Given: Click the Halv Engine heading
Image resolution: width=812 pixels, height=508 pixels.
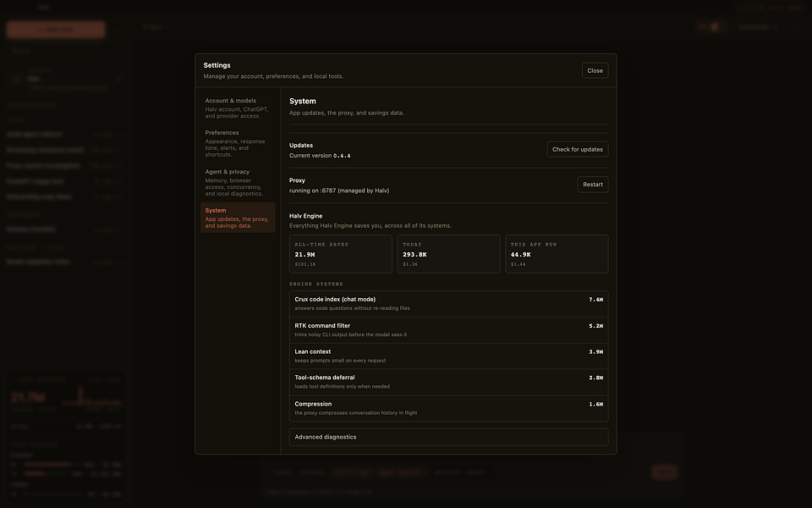Looking at the screenshot, I should tap(305, 216).
